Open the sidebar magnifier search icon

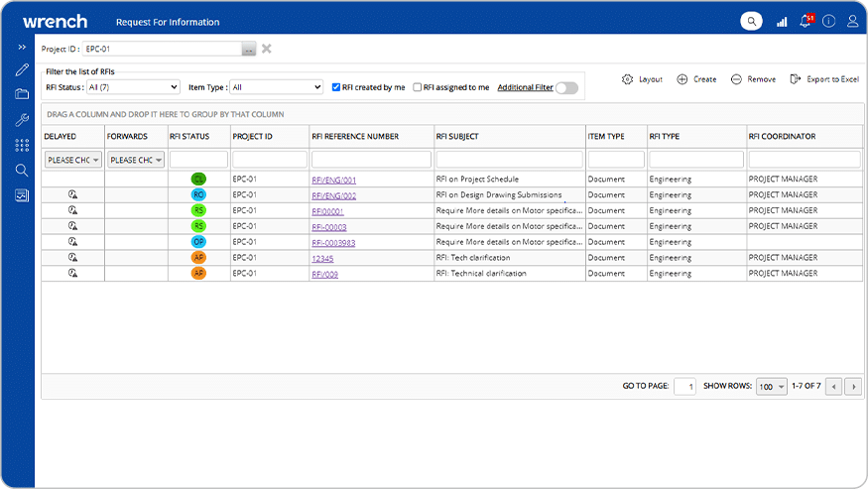(22, 170)
